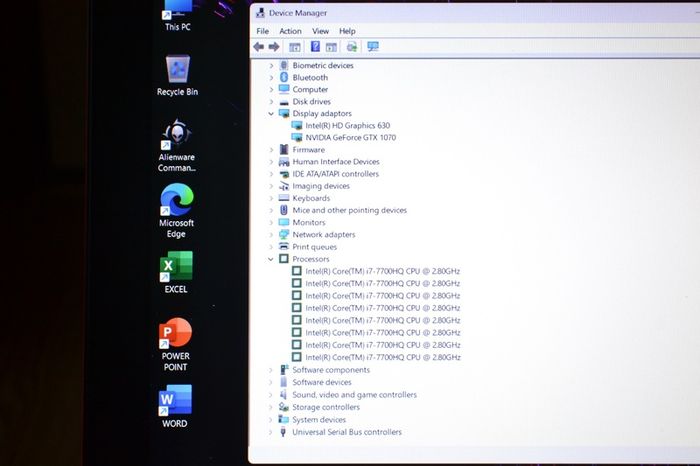Click the Network adapters category icon
This screenshot has height=466, width=700.
click(284, 234)
